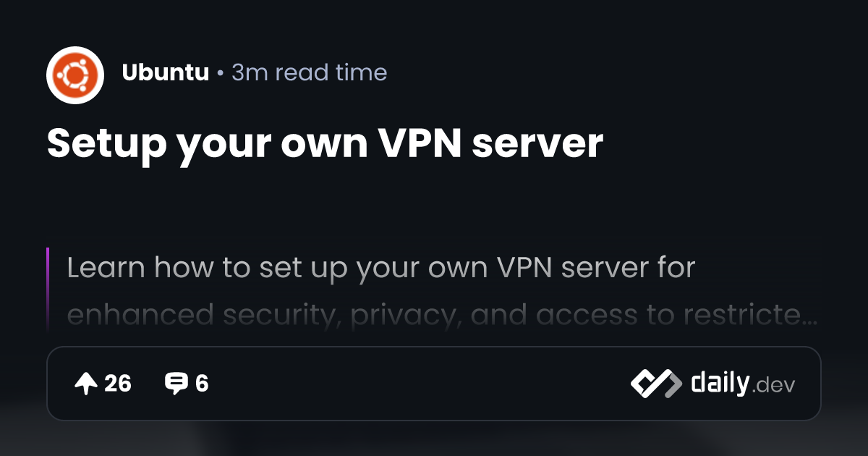Viewport: 868px width, 456px height.
Task: Click the comment count 6
Action: click(x=202, y=384)
